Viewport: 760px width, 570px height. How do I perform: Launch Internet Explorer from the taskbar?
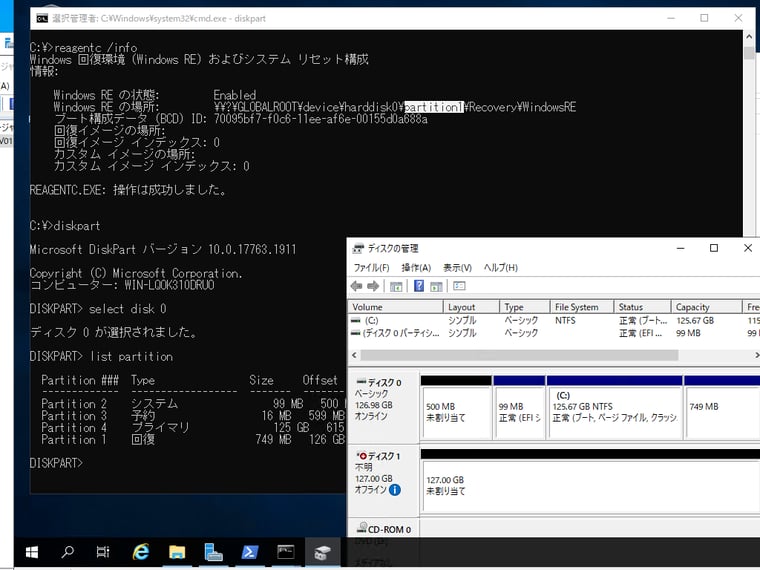(x=141, y=552)
